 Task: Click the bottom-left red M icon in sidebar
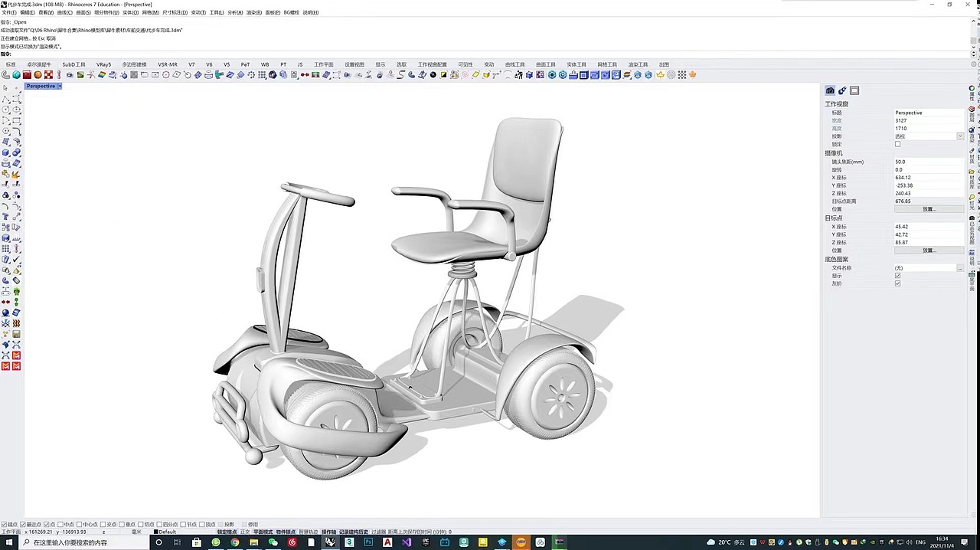5,366
